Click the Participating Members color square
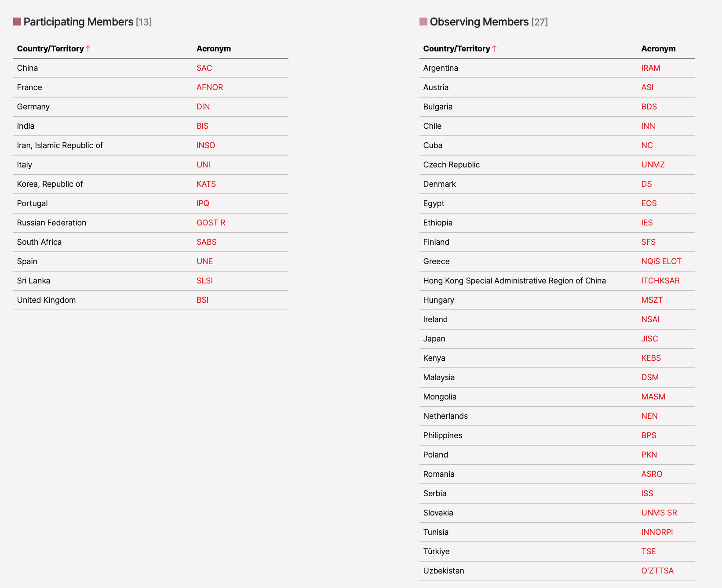This screenshot has height=588, width=722. 17,22
